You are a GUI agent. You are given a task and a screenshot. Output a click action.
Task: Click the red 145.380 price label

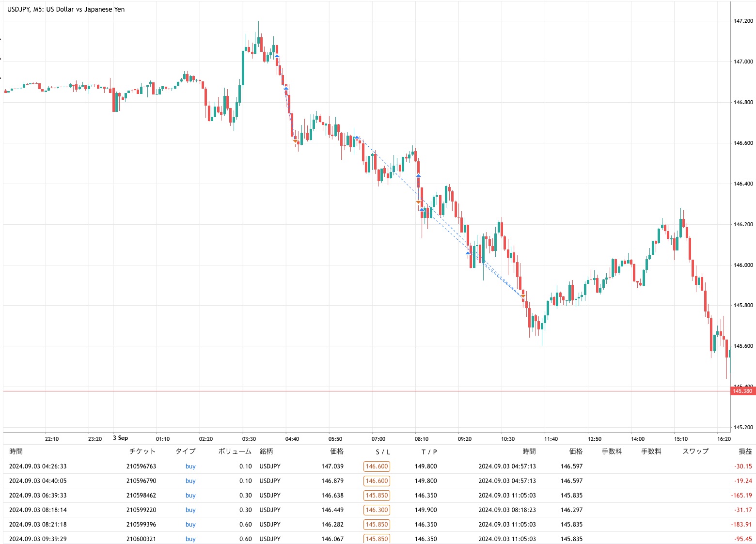click(742, 391)
